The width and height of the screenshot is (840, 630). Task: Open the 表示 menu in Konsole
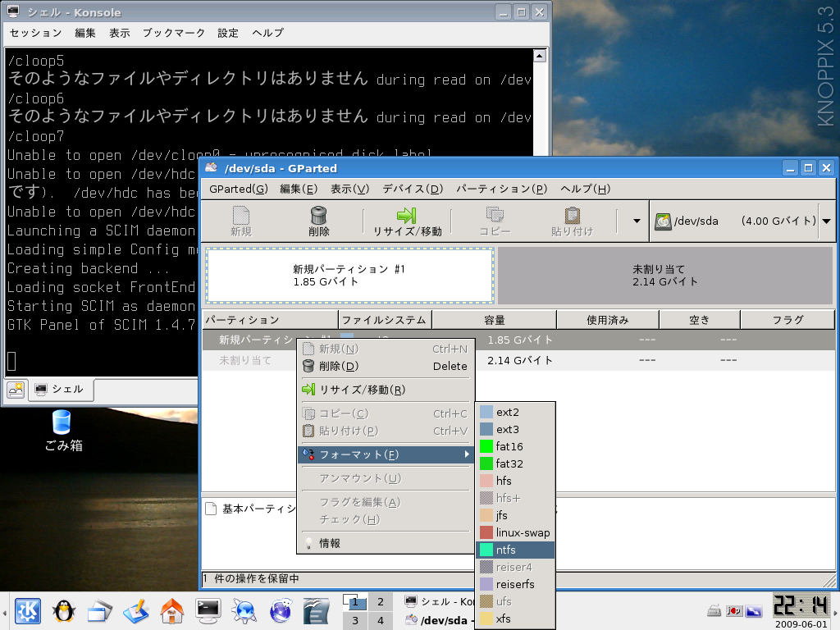click(120, 33)
